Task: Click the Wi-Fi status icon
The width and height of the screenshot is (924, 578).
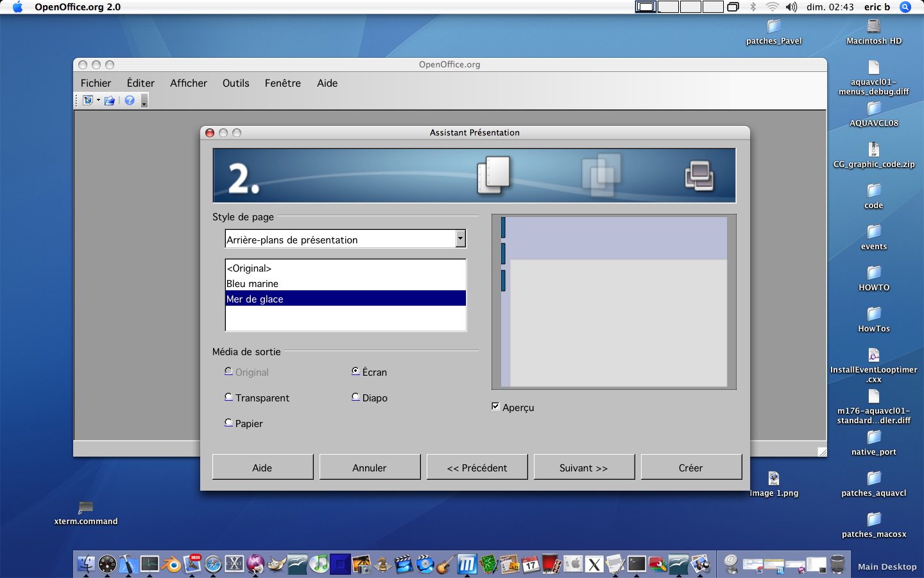Action: coord(773,7)
